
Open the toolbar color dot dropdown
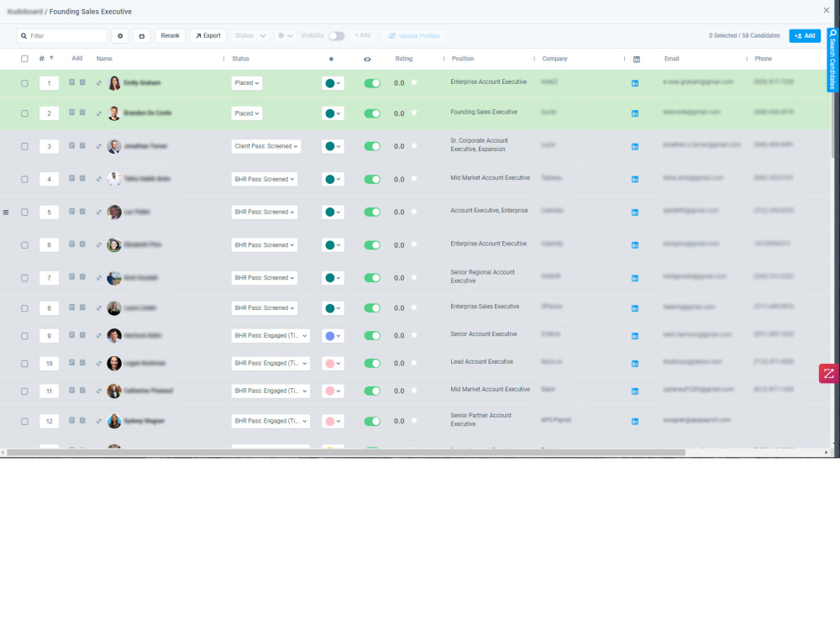285,36
